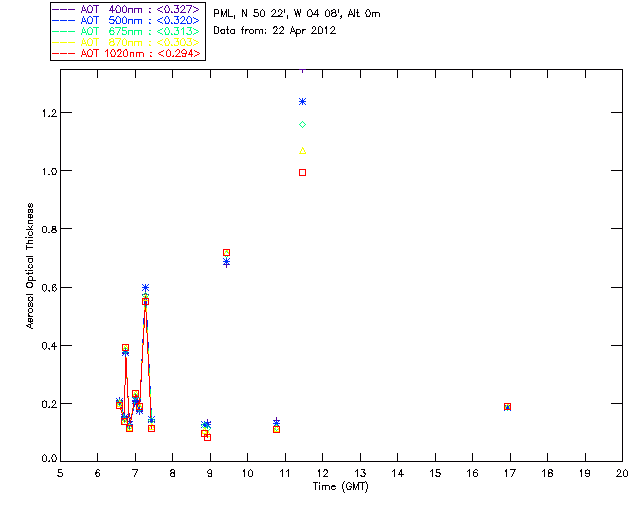Screen dimensions: 640x512
Task: Select the AOT 675nm legend entry
Action: pyautogui.click(x=126, y=31)
